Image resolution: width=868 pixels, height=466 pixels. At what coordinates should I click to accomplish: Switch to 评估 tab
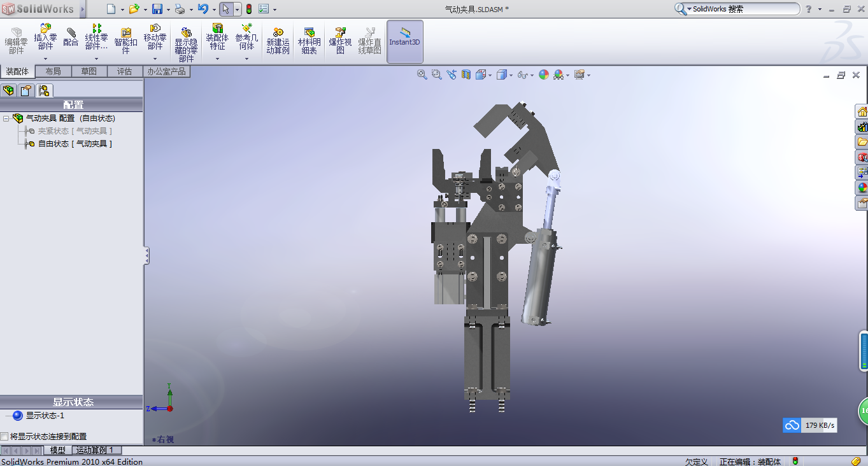coord(125,71)
